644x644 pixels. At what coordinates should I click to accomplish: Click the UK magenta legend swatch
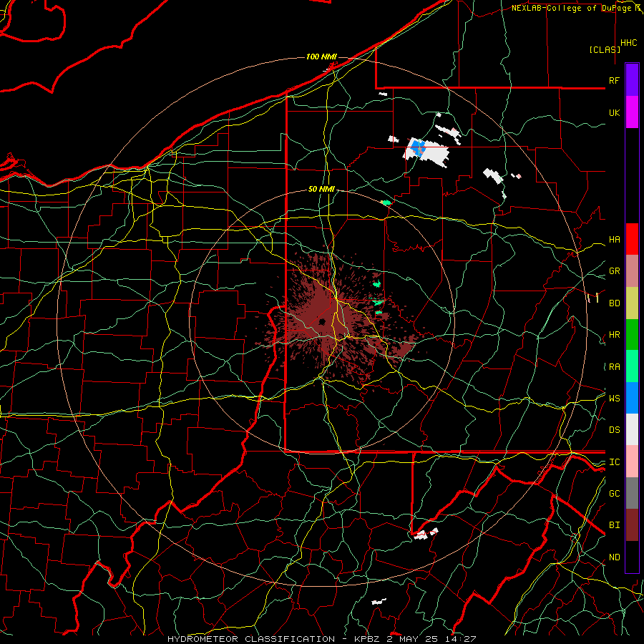[632, 112]
